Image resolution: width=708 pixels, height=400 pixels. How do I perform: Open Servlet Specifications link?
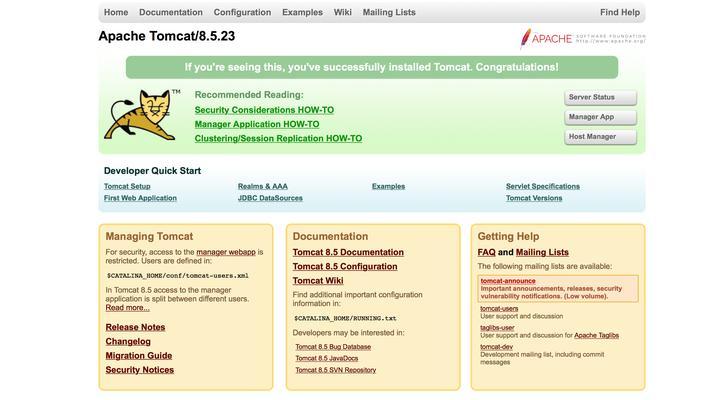543,186
